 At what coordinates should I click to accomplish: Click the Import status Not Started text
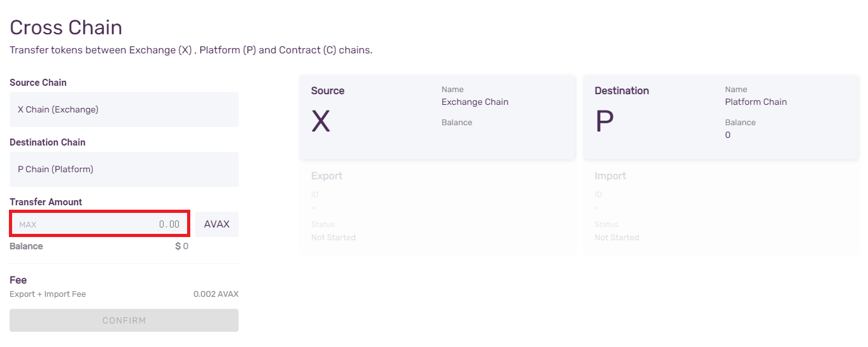click(617, 237)
